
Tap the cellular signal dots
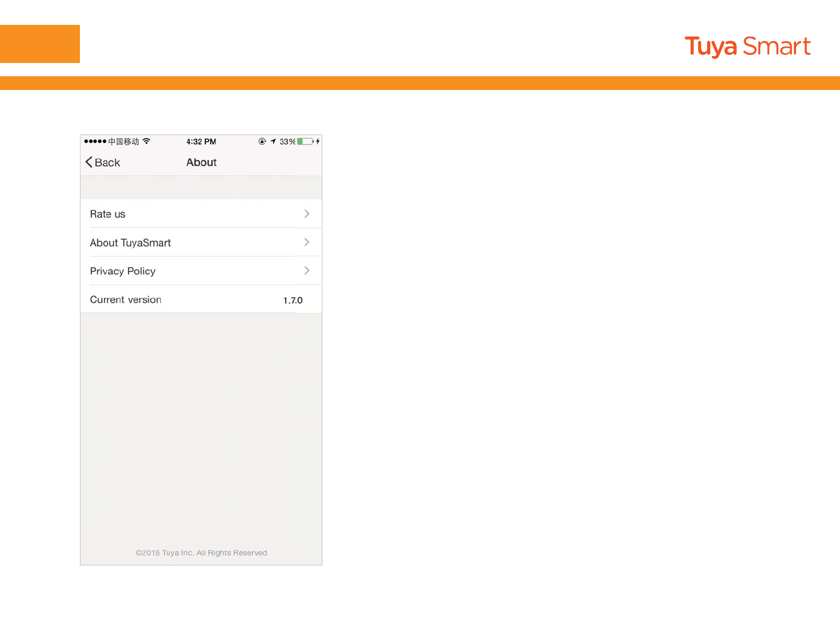tap(95, 141)
